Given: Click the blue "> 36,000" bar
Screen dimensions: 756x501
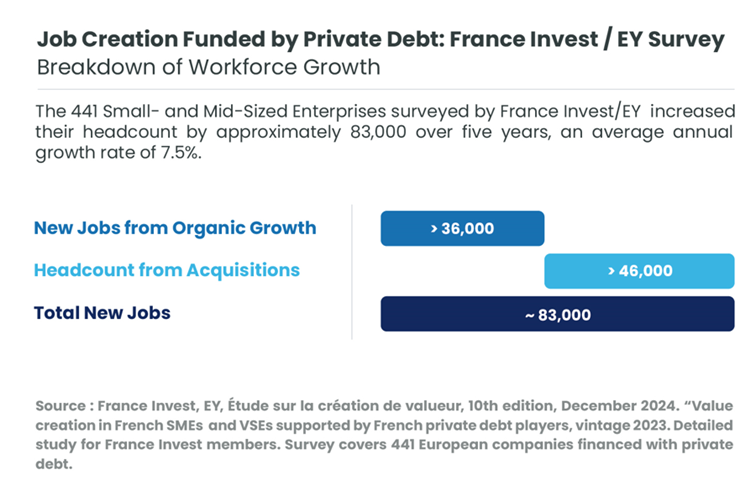Looking at the screenshot, I should pyautogui.click(x=462, y=228).
